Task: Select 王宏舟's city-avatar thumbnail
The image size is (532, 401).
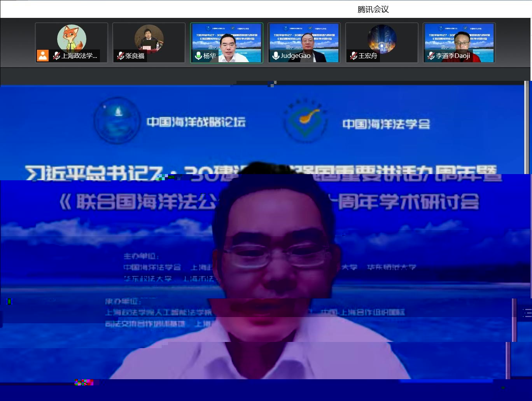Action: pyautogui.click(x=382, y=43)
